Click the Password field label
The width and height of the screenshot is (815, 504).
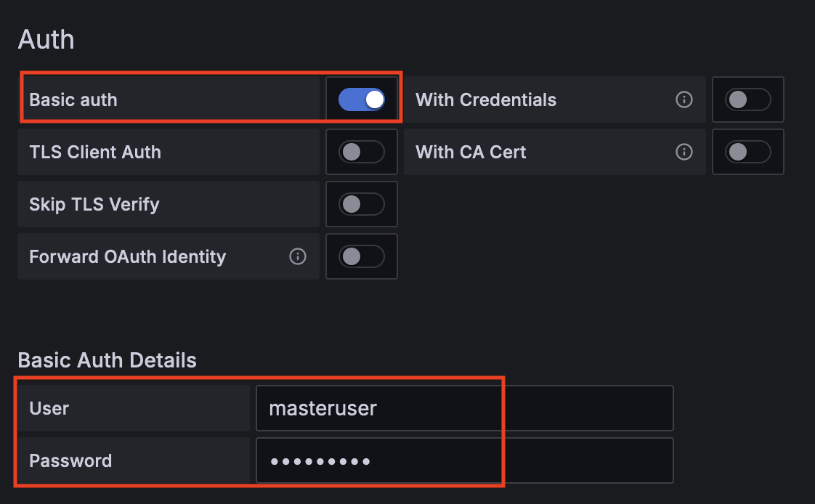click(x=70, y=460)
